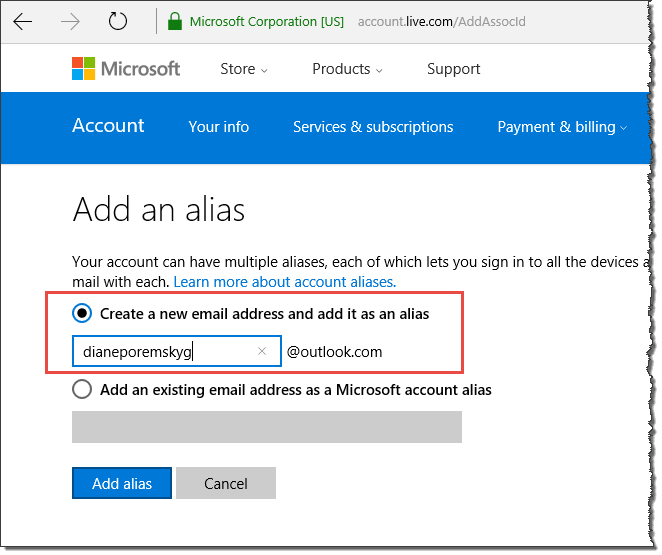This screenshot has width=662, height=555.
Task: Open 'Learn more about account aliases' link
Action: click(x=285, y=282)
